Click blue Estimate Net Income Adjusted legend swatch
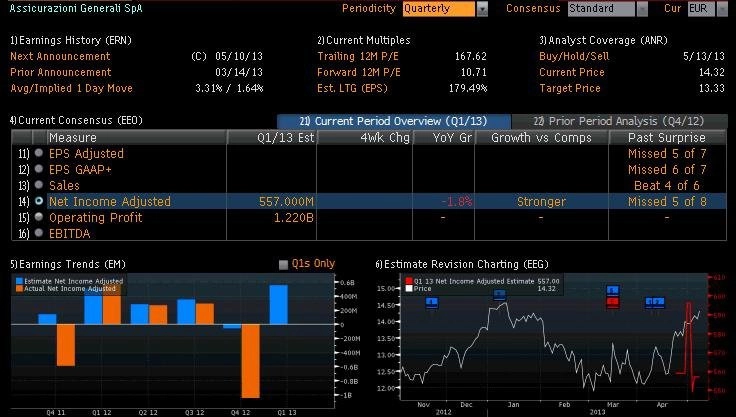This screenshot has height=417, width=736. [19, 281]
